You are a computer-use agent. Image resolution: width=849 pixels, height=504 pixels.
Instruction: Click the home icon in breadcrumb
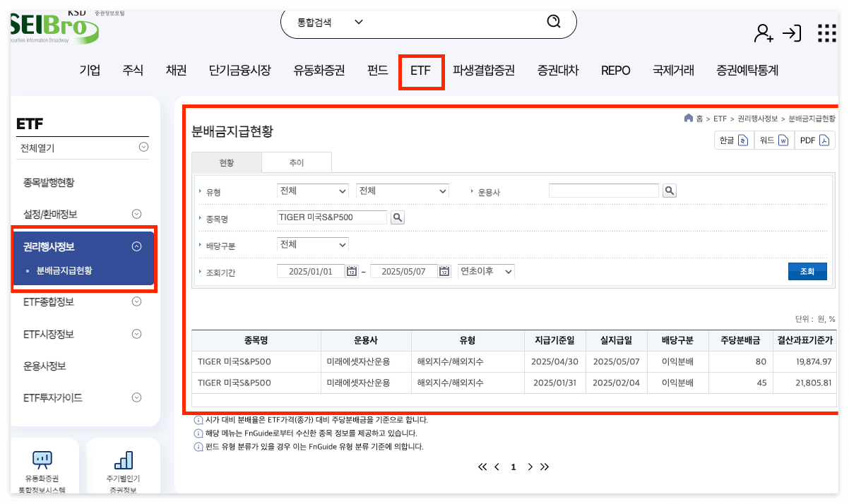[689, 118]
